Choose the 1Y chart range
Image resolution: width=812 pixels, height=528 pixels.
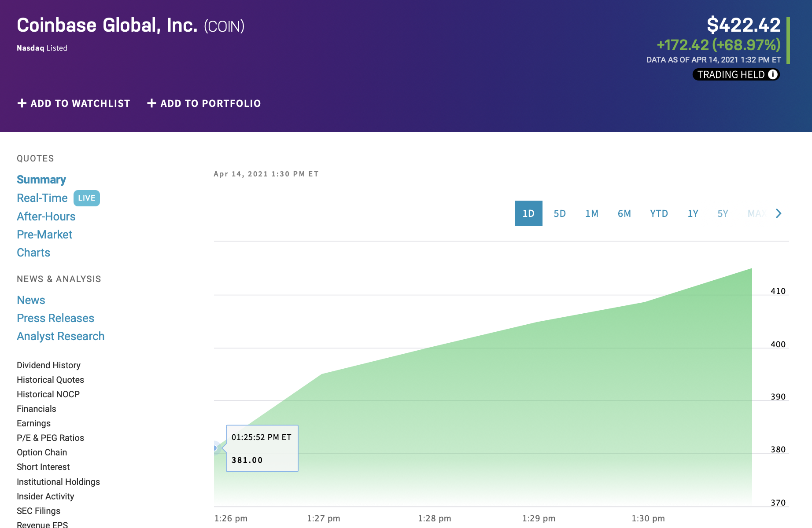point(693,213)
